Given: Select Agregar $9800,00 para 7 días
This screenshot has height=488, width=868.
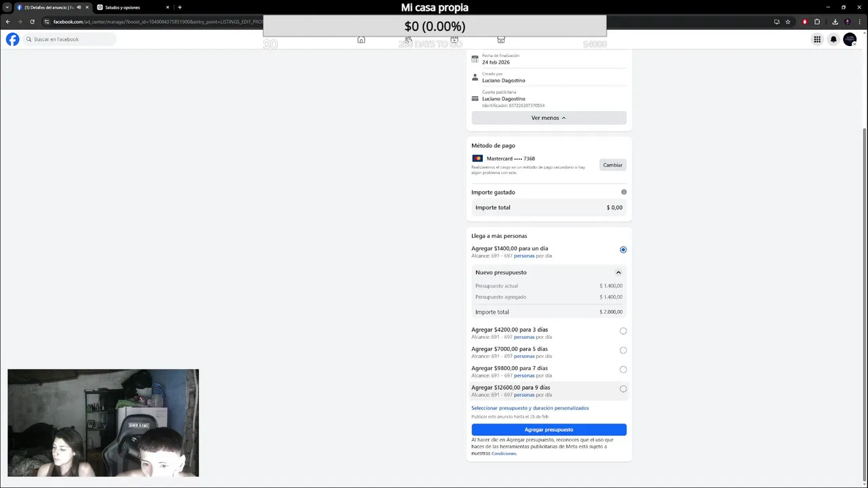Looking at the screenshot, I should [623, 369].
